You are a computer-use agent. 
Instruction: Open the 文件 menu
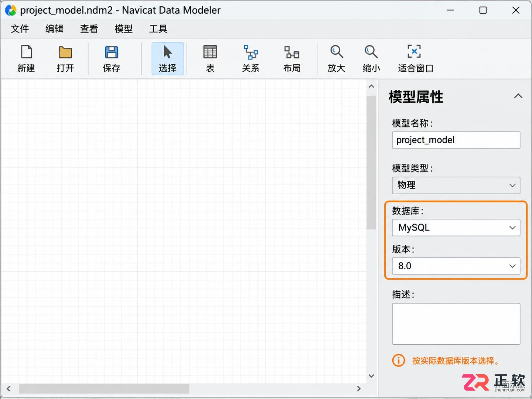click(20, 29)
